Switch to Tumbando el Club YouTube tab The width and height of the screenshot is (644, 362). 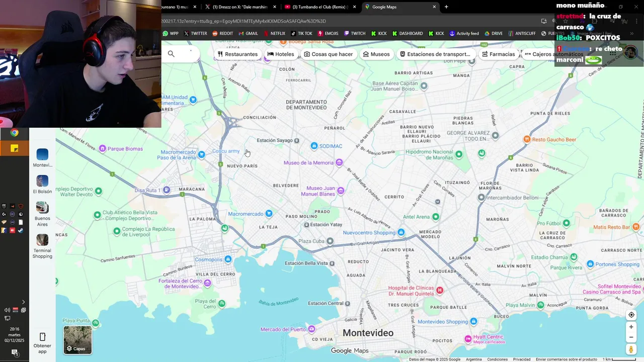click(x=320, y=7)
